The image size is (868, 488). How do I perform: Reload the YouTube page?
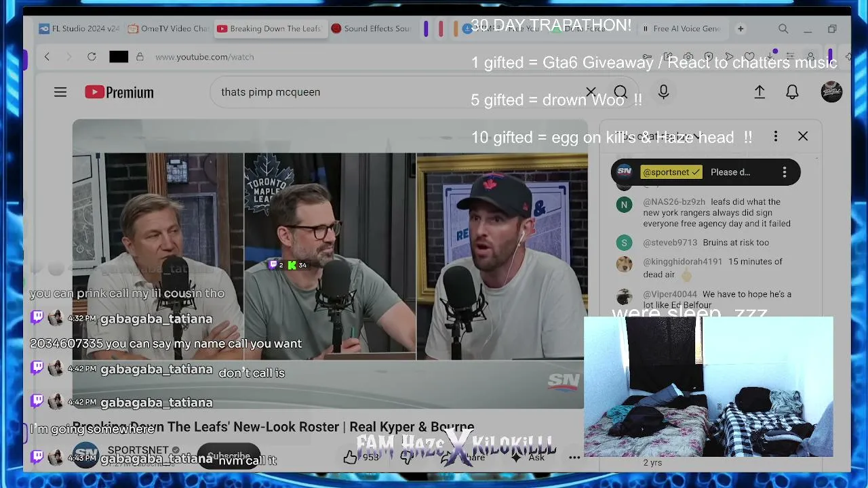pos(92,57)
